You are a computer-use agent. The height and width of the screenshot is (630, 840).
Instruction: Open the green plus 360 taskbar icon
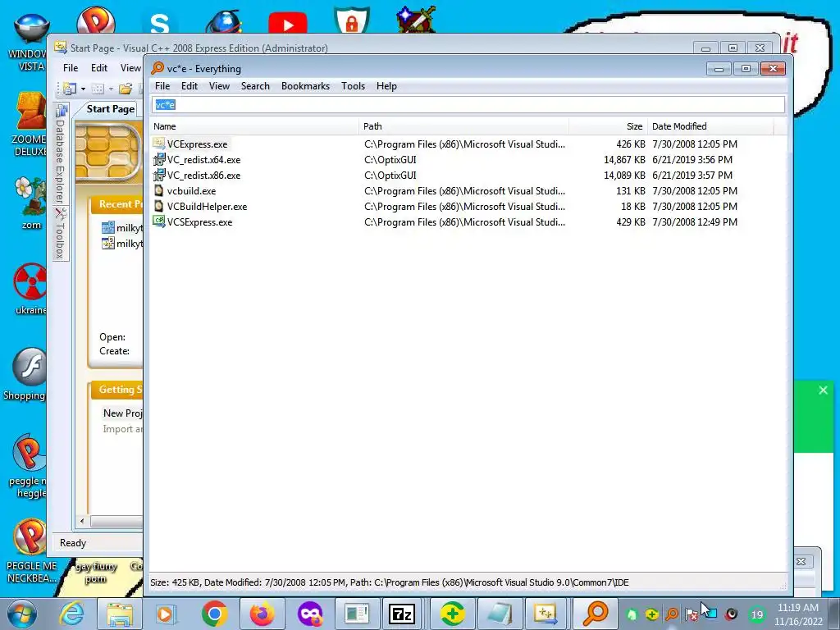point(452,614)
